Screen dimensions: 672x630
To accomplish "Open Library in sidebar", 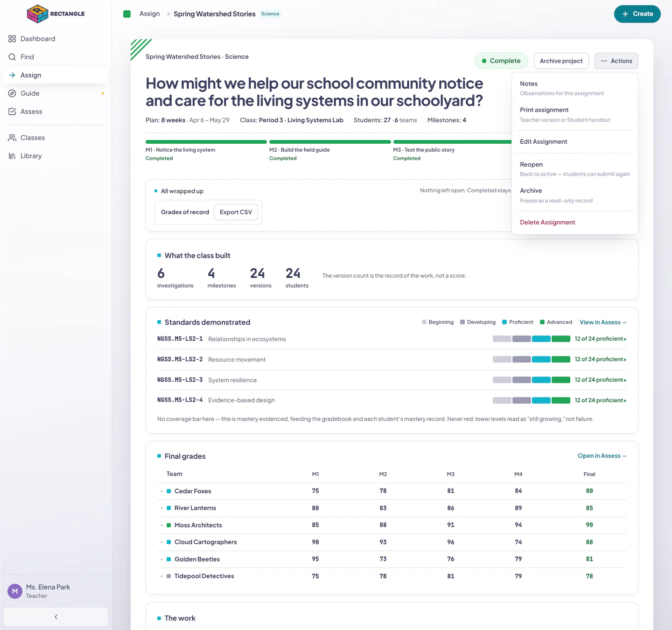I will pos(56,156).
